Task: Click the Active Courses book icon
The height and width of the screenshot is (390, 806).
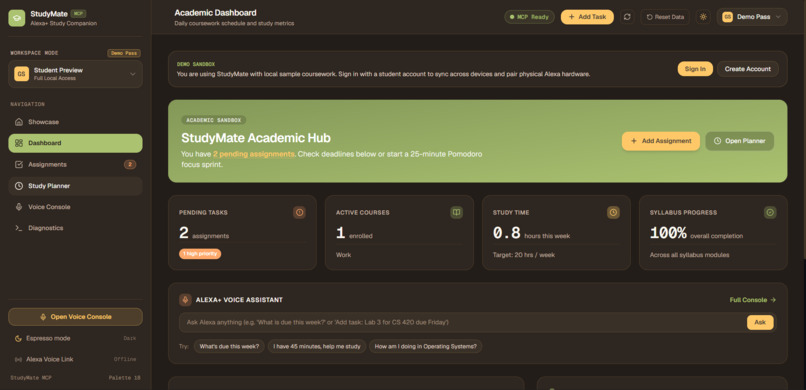Action: (x=456, y=212)
